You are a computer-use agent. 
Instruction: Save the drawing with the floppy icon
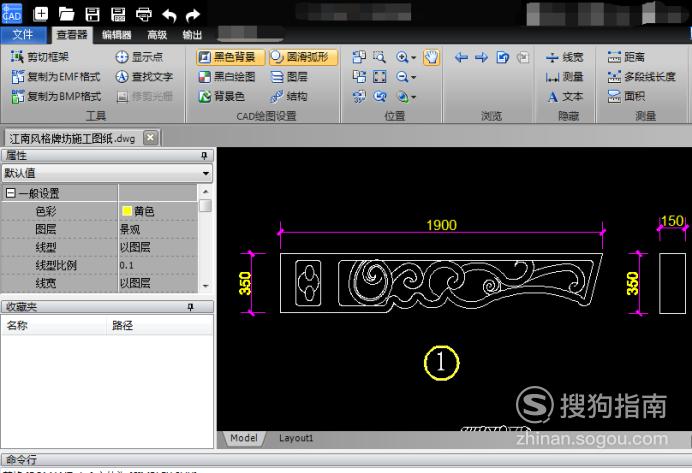tap(92, 14)
